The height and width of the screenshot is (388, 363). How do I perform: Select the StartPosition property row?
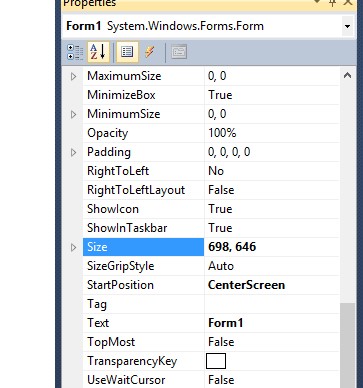pyautogui.click(x=211, y=285)
